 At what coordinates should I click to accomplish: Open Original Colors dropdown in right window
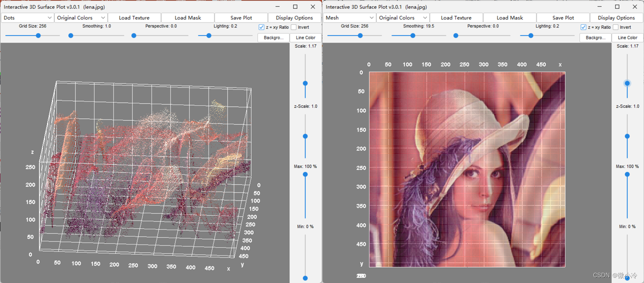[403, 18]
